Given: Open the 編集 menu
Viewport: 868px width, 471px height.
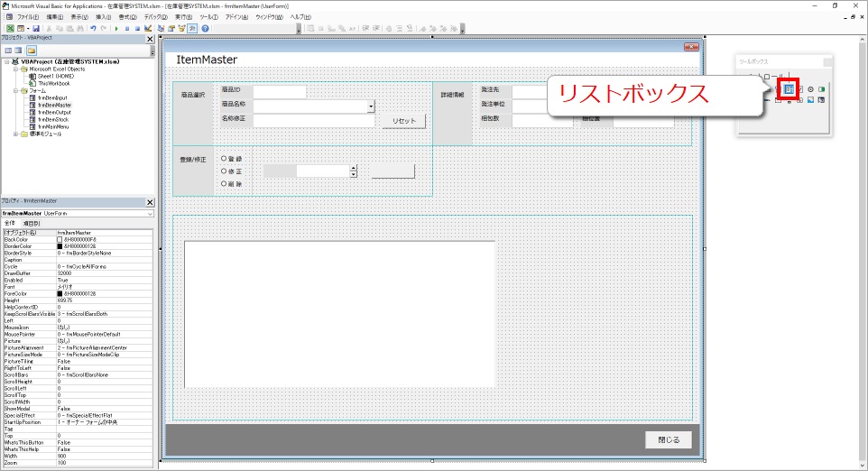Looking at the screenshot, I should (54, 17).
